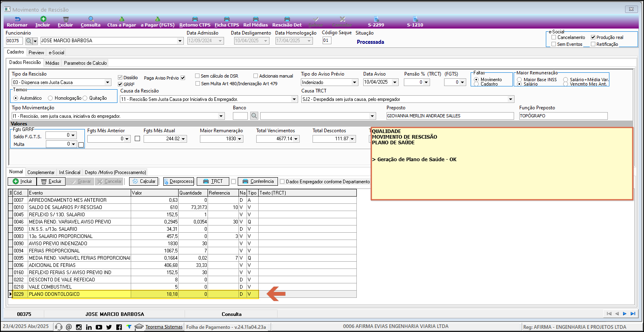The image size is (644, 332).
Task: Switch to the e-Social tab
Action: (x=56, y=53)
